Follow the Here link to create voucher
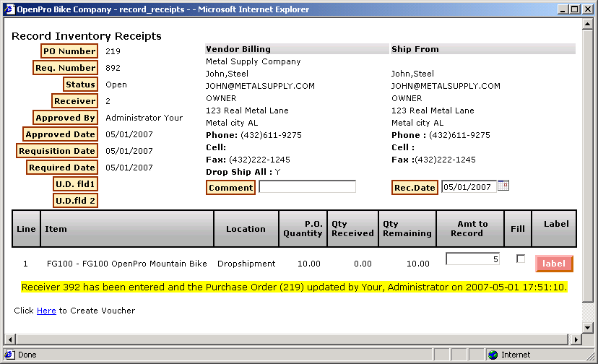This screenshot has width=598, height=364. pyautogui.click(x=45, y=311)
